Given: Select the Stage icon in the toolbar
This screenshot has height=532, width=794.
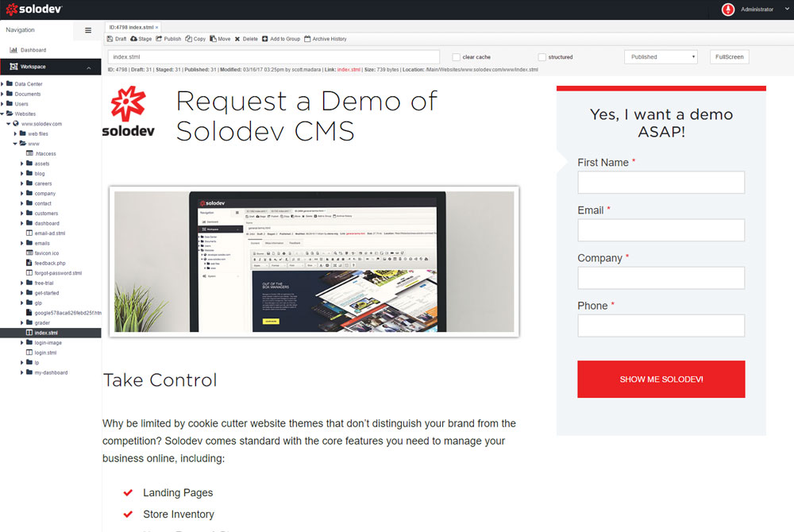Looking at the screenshot, I should click(x=135, y=38).
